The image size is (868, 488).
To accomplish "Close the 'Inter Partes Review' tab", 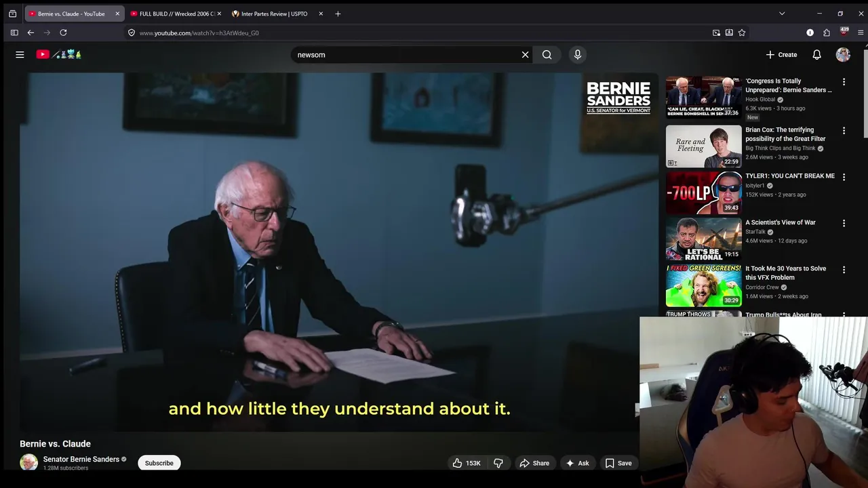I will pyautogui.click(x=321, y=14).
